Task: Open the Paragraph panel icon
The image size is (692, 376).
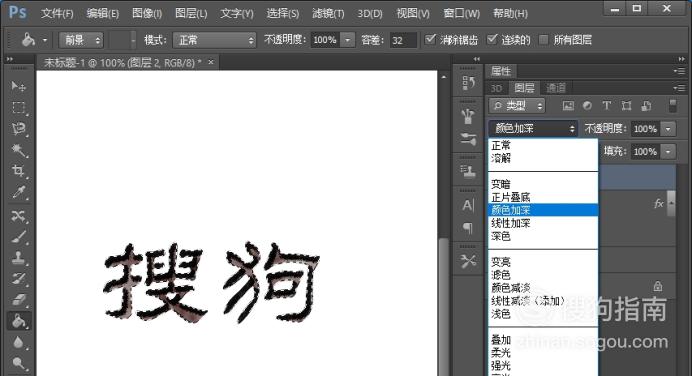Action: coord(468,228)
